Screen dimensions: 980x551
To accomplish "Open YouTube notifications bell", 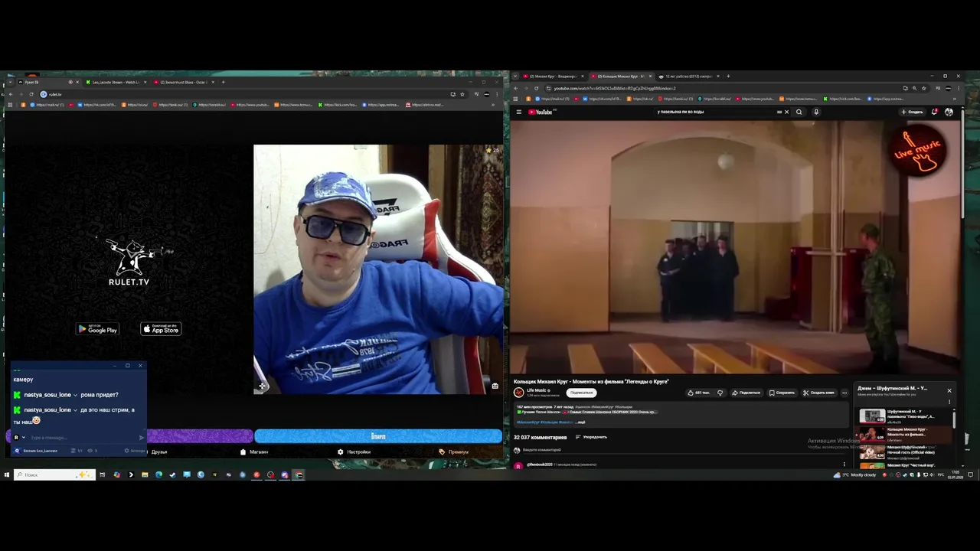I will coord(934,112).
